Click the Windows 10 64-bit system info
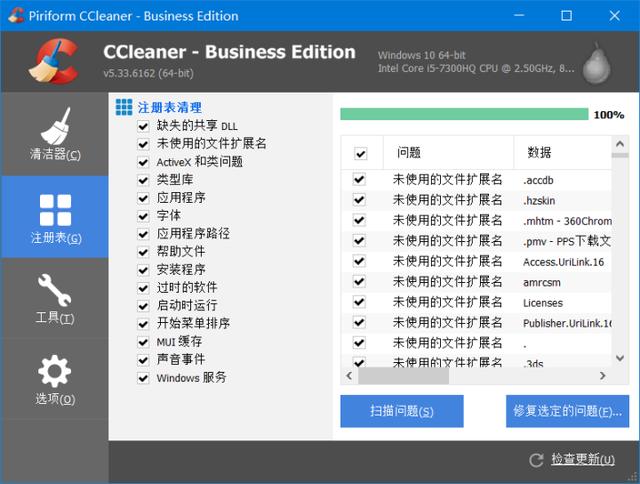Viewport: 640px width, 484px height. coord(422,55)
